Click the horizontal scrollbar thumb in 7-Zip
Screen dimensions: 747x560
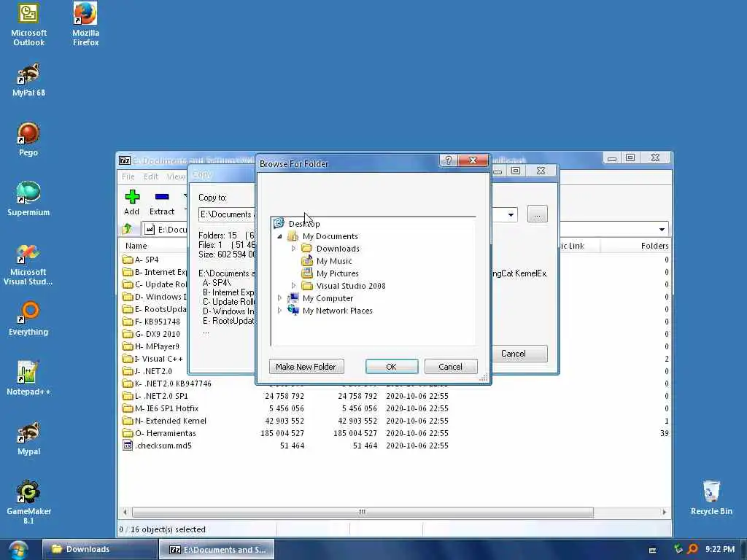coord(363,512)
